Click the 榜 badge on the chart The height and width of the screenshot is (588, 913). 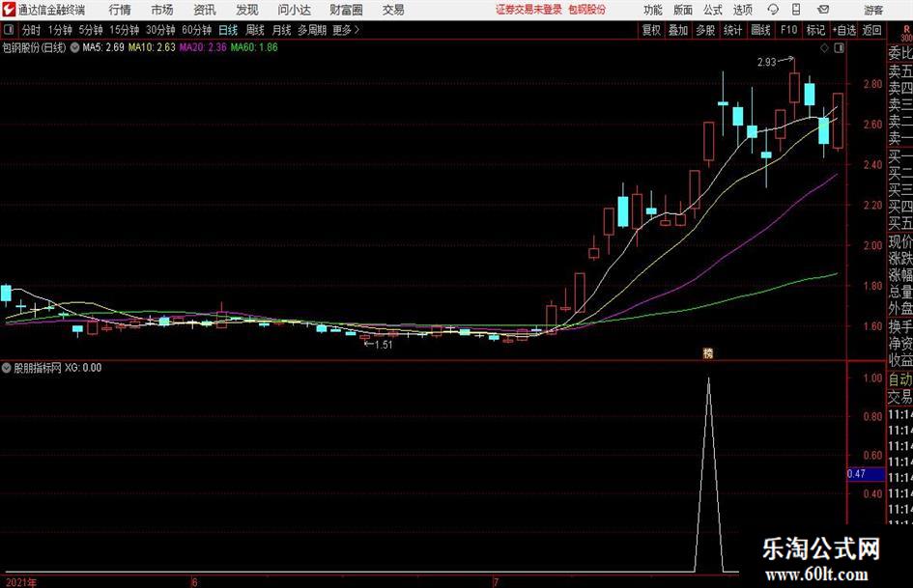[708, 352]
